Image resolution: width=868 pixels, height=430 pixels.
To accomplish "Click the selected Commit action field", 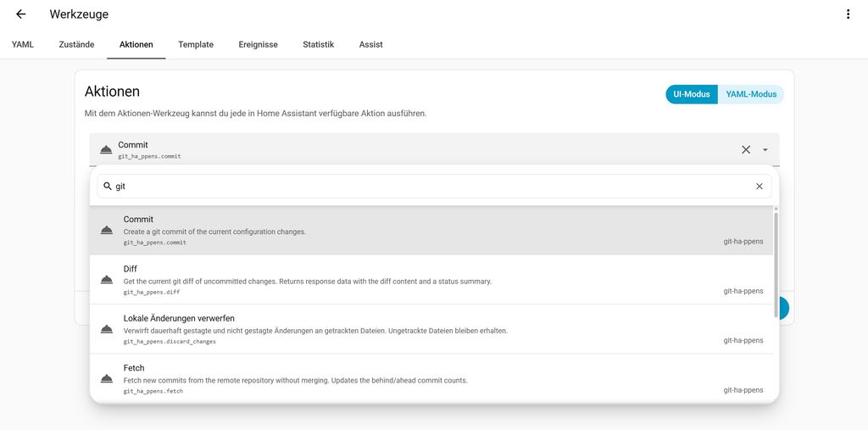I will point(434,149).
